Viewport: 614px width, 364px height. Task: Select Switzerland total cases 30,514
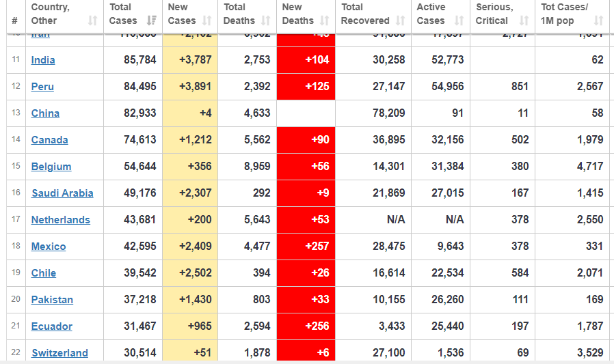(139, 352)
